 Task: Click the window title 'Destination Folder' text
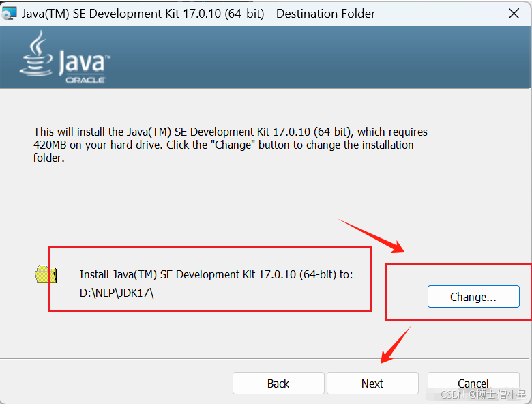coord(326,14)
